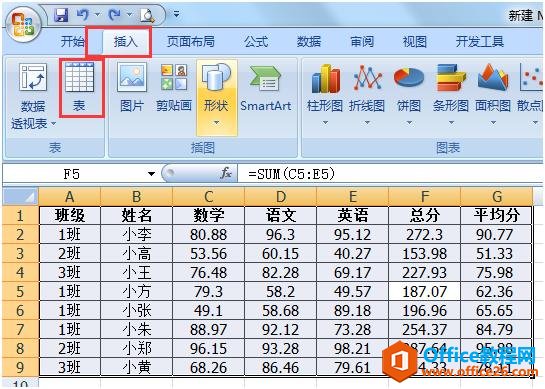The height and width of the screenshot is (389, 545).
Task: Click the Select All corner button
Action: point(20,197)
